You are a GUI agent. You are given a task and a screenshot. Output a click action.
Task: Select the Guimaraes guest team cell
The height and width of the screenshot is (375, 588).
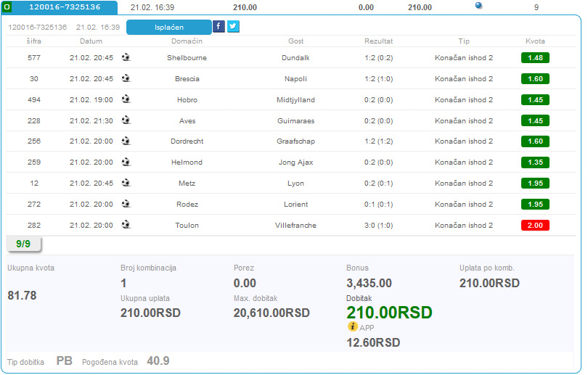click(x=296, y=120)
